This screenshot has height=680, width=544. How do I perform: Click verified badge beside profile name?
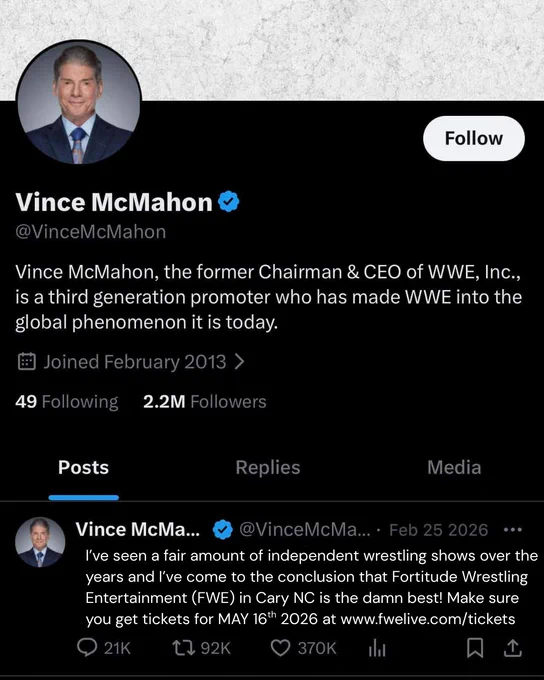(228, 202)
